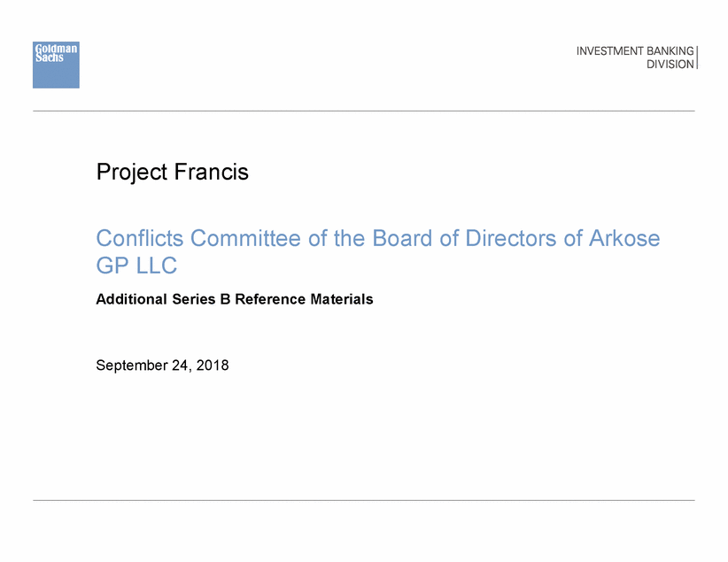Select Additional Series B Reference Materials heading
The height and width of the screenshot is (562, 728).
point(234,299)
